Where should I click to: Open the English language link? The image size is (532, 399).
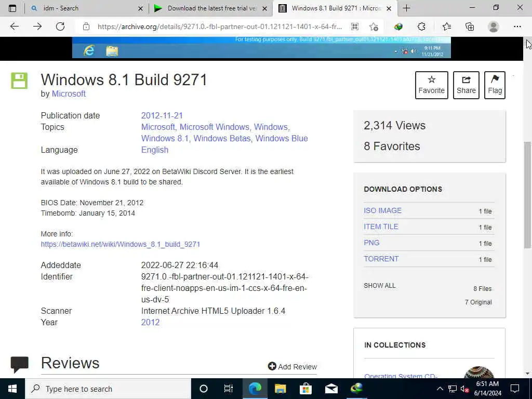(x=155, y=150)
